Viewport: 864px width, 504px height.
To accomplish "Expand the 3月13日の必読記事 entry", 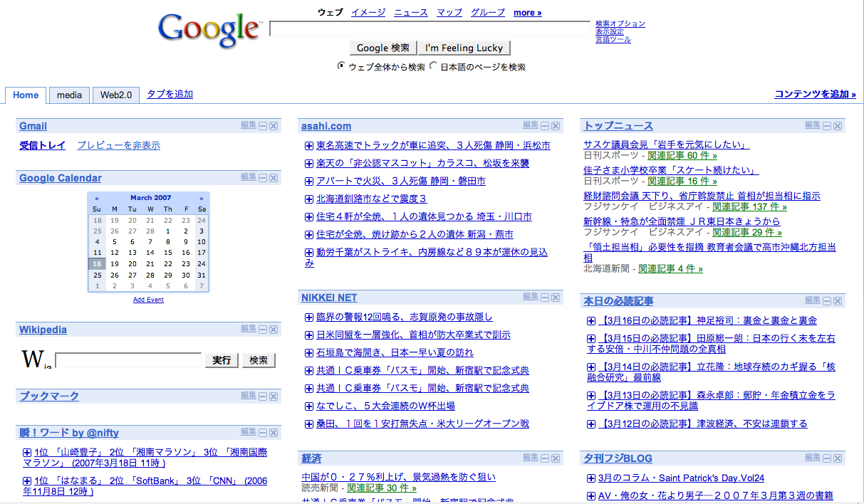I will click(591, 395).
